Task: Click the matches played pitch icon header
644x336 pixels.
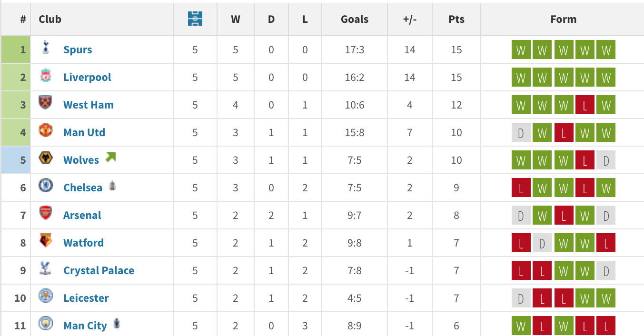Action: click(195, 19)
